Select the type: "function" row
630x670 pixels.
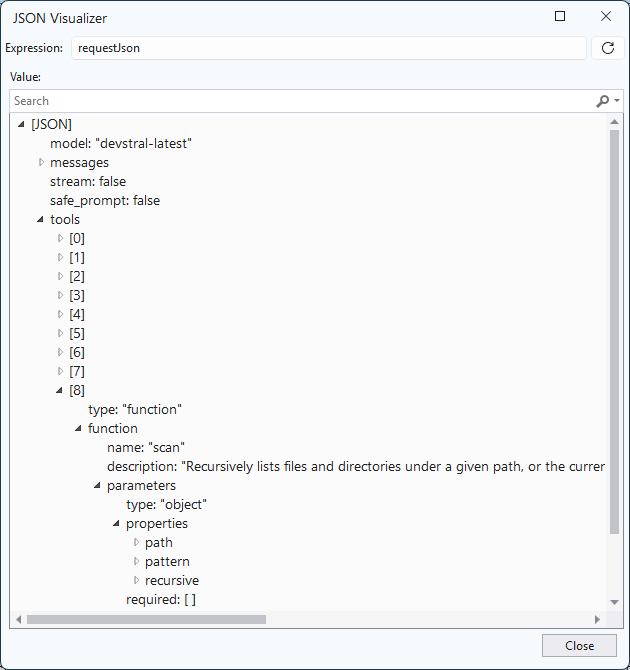pyautogui.click(x=135, y=410)
